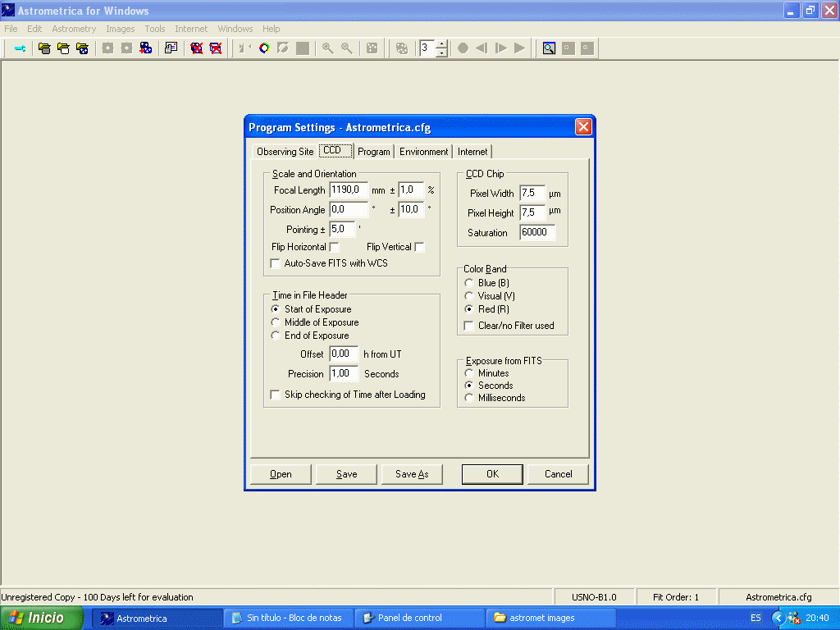Step blink forward with the bar-arrow icon
The image size is (840, 630).
pos(501,48)
